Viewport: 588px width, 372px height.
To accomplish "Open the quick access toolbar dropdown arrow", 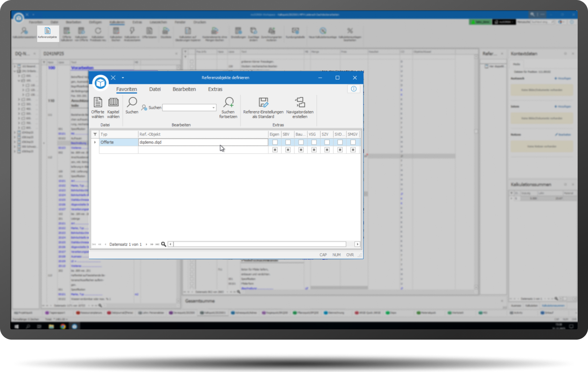I will tap(123, 78).
